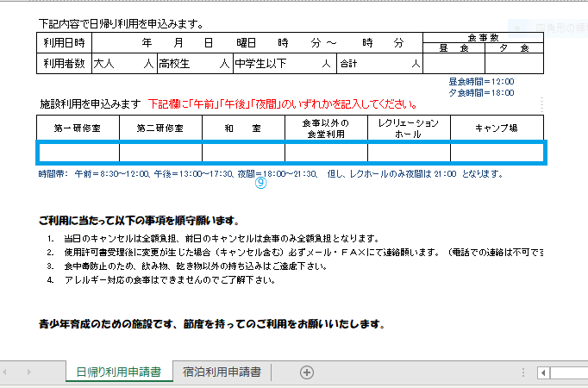Viewport: 588px width, 388px height.
Task: Click the 大人 number of users cell
Action: [123, 64]
